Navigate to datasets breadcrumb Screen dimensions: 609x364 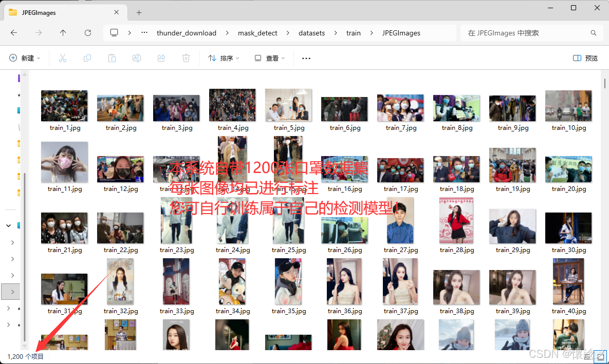(311, 33)
